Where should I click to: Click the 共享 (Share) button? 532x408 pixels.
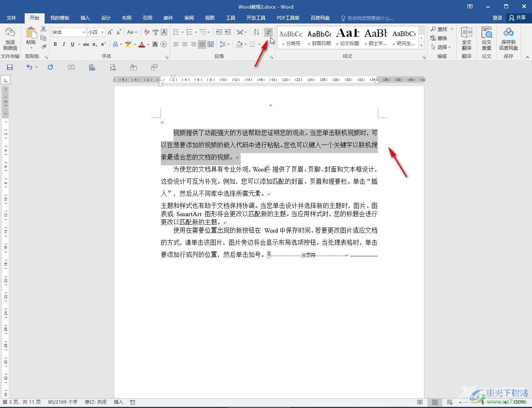[518, 18]
